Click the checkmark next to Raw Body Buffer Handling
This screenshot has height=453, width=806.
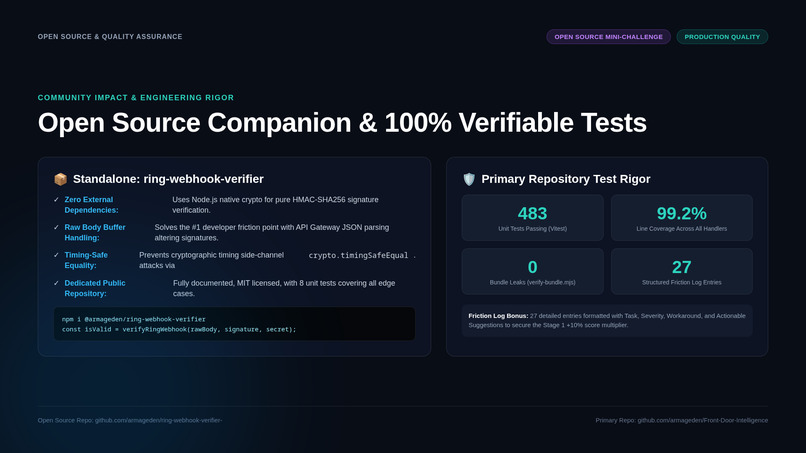click(56, 227)
